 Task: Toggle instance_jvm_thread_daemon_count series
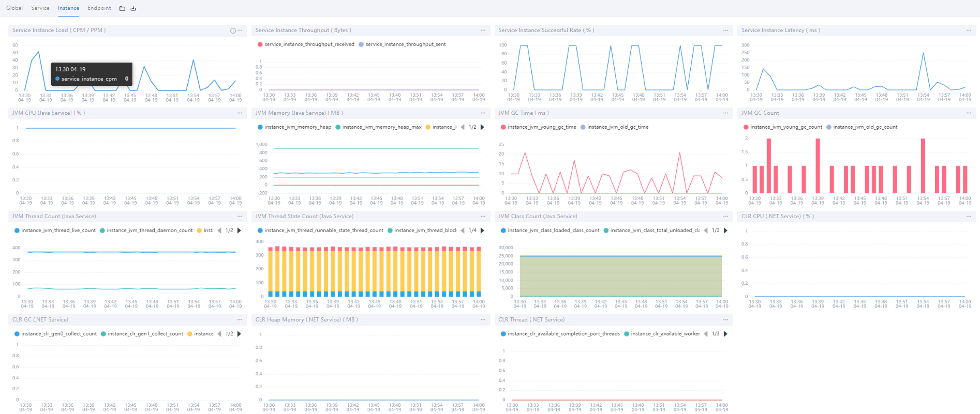[146, 231]
